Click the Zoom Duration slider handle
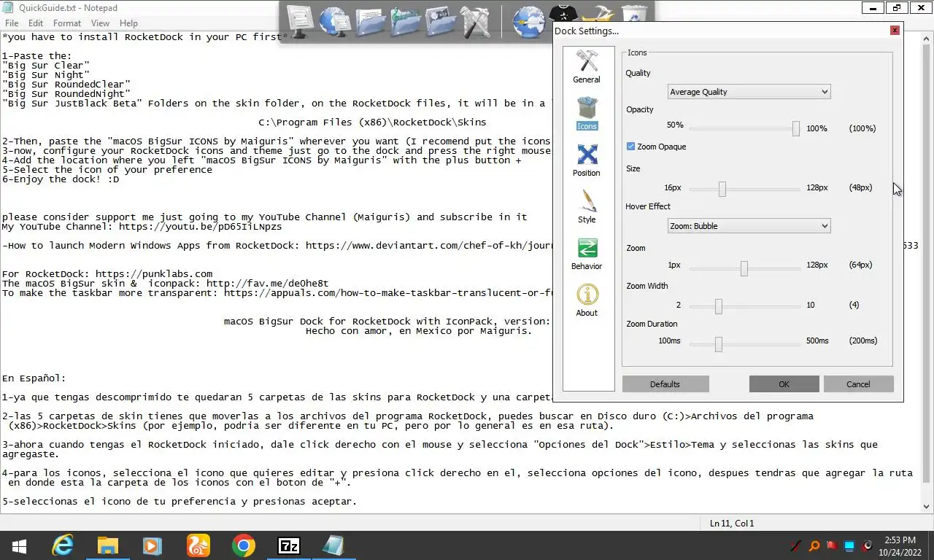The height and width of the screenshot is (560, 934). coord(719,344)
